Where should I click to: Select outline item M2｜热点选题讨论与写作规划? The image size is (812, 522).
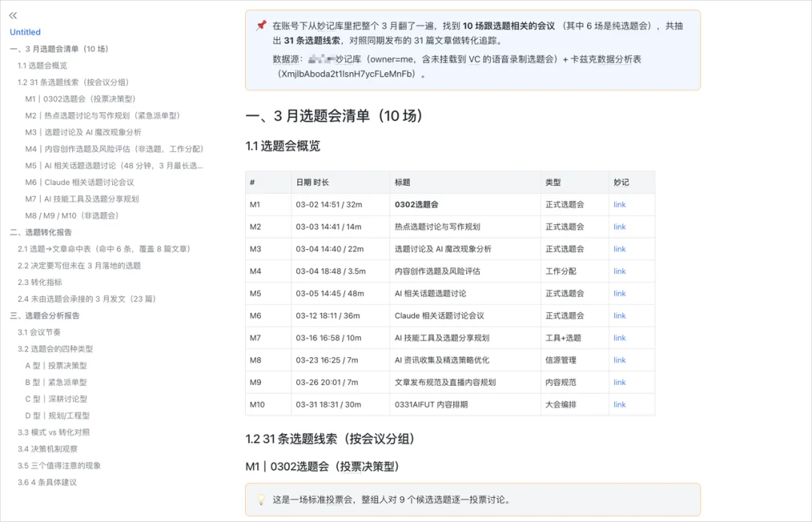[x=103, y=116]
